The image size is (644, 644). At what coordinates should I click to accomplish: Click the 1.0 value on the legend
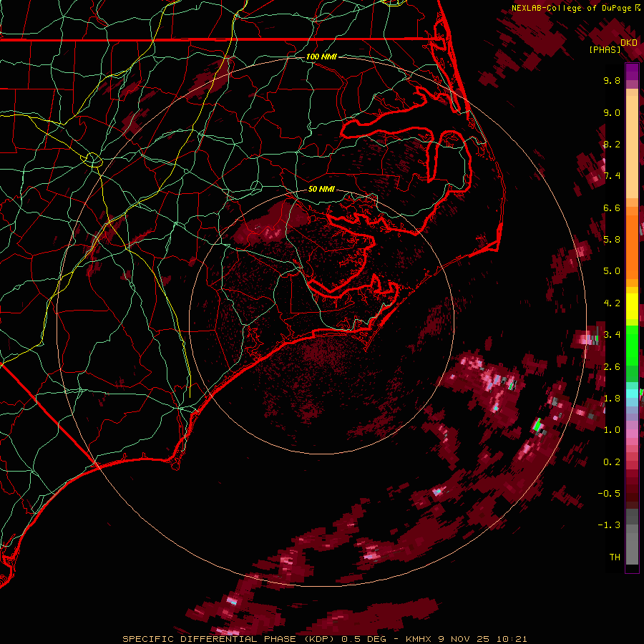coord(612,430)
